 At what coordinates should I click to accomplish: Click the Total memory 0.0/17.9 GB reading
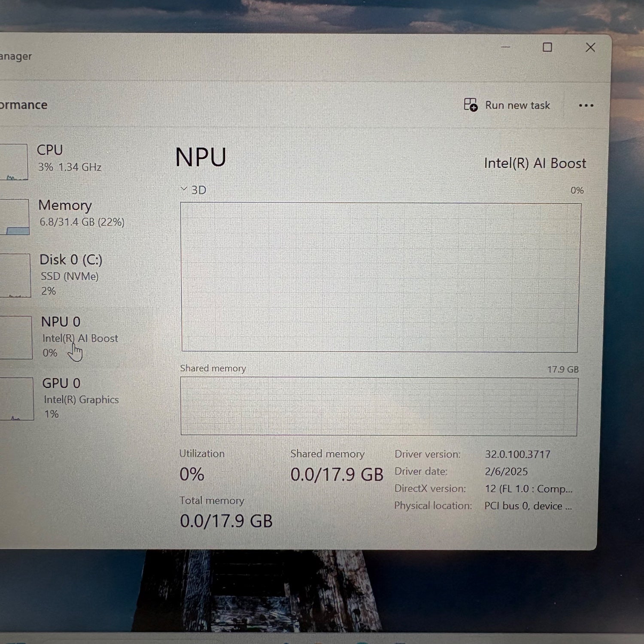[x=226, y=521]
